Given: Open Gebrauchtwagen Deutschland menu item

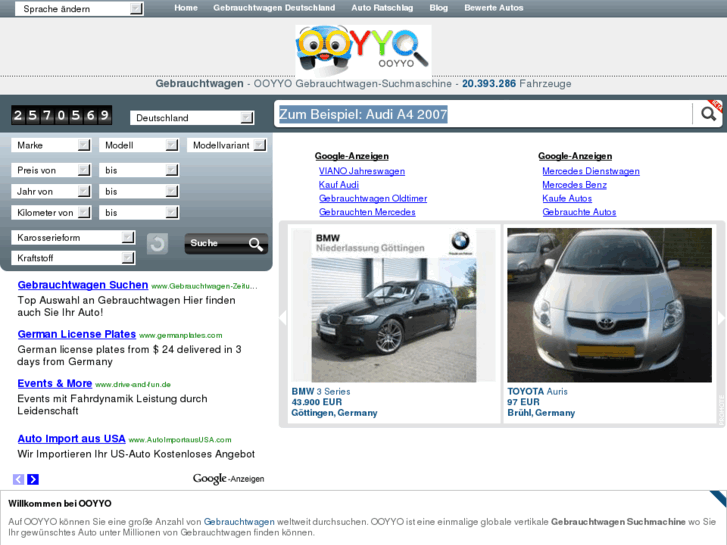Looking at the screenshot, I should click(274, 8).
